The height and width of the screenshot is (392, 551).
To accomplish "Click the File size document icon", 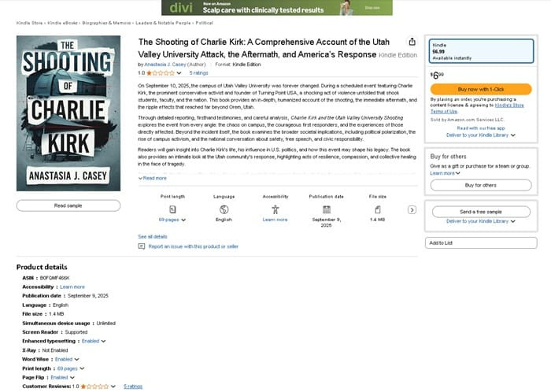I will coord(377,209).
